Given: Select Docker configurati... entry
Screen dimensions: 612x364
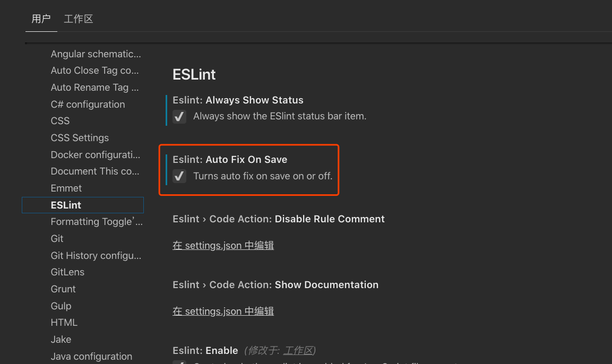Looking at the screenshot, I should pos(95,155).
